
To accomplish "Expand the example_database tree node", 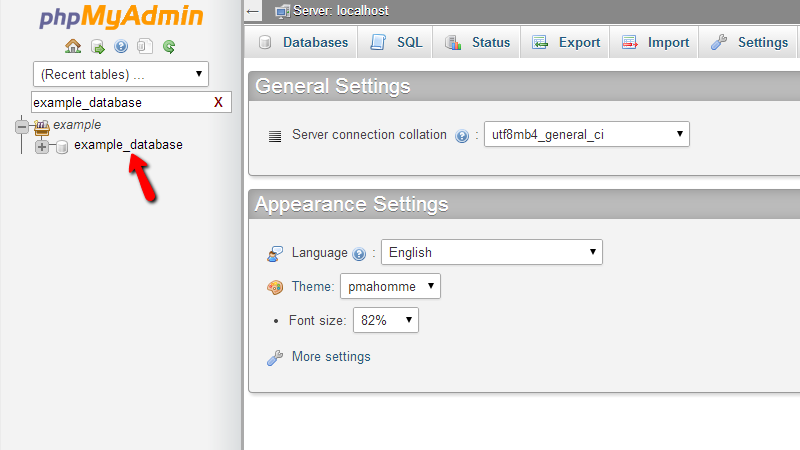I will click(42, 147).
